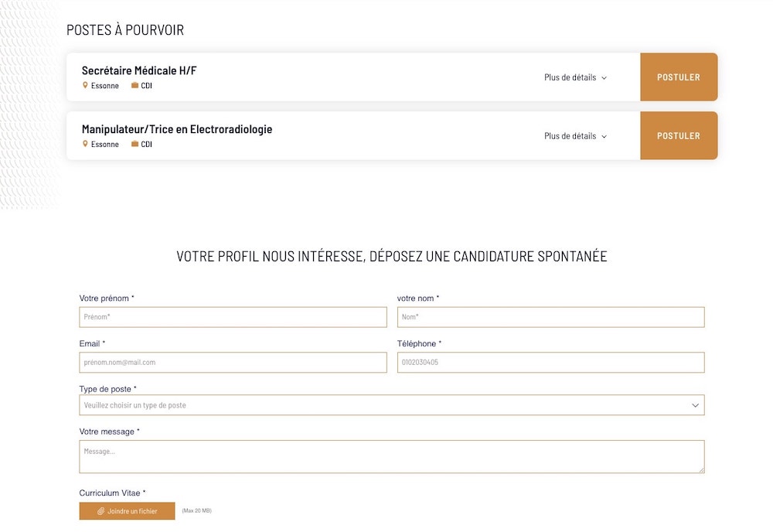The height and width of the screenshot is (532, 773).
Task: Expand Plus de détails for Secrétaire Médicale
Action: 575,77
